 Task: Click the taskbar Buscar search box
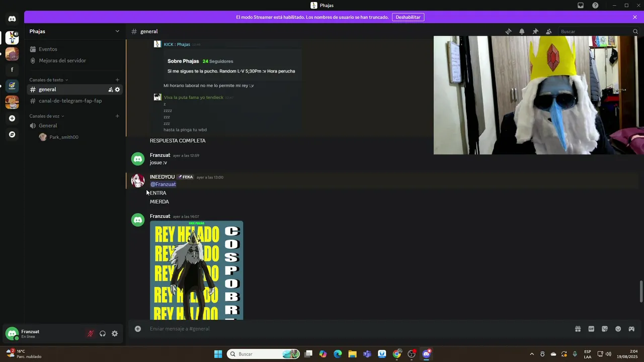[263, 354]
